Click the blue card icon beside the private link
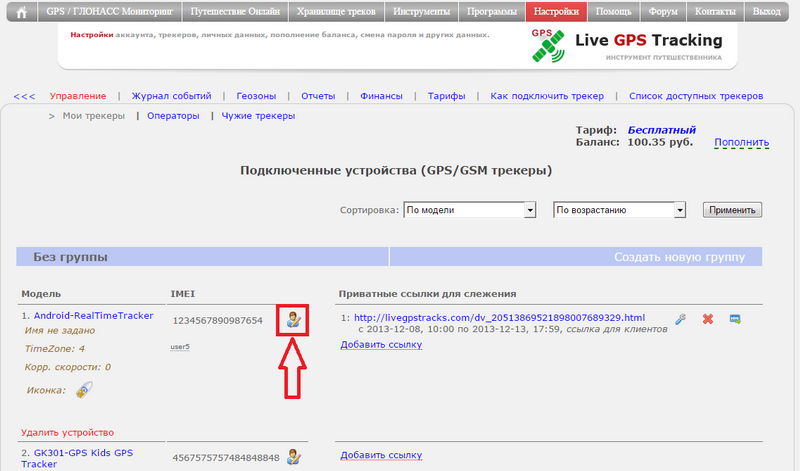This screenshot has width=800, height=471. tap(735, 319)
